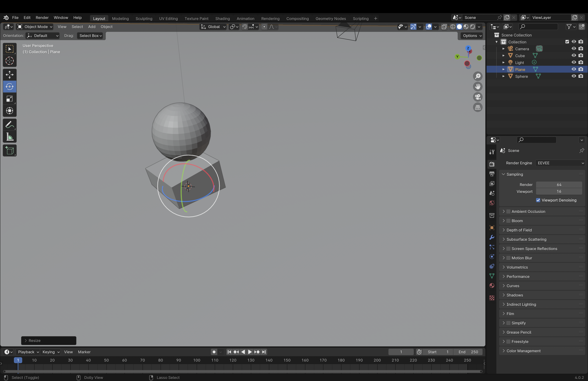
Task: Open the Render menu
Action: click(42, 18)
